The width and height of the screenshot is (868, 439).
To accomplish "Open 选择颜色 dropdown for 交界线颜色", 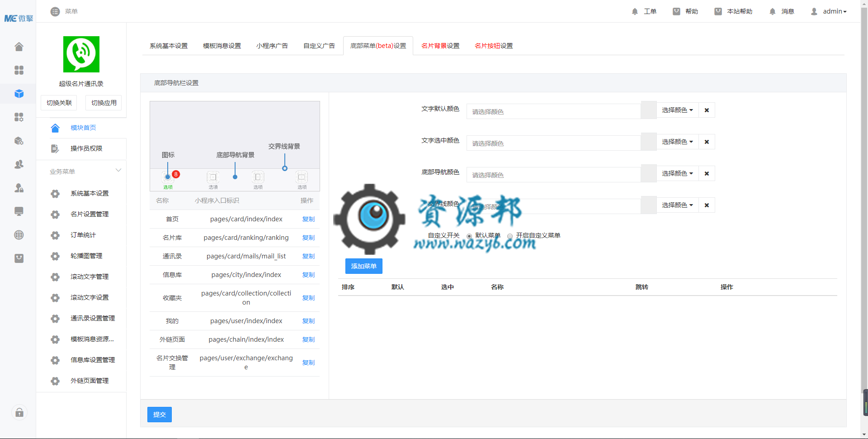I will pyautogui.click(x=677, y=205).
